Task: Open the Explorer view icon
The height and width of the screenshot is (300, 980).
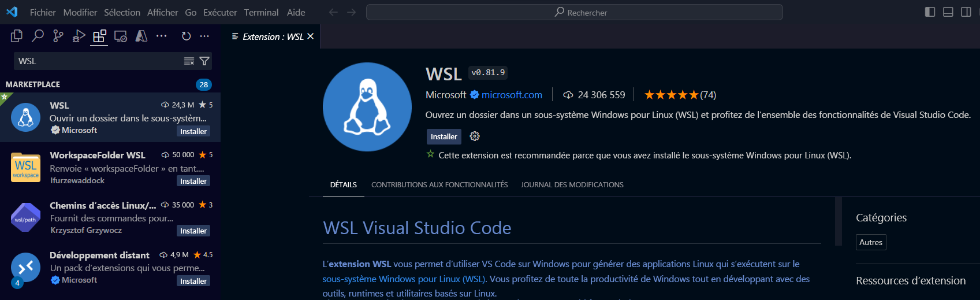Action: (x=17, y=36)
